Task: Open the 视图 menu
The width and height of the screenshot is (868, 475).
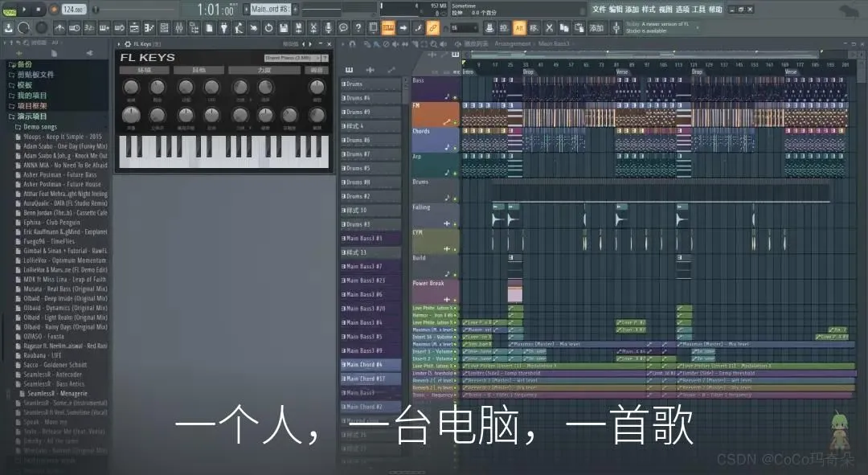Action: [x=665, y=10]
